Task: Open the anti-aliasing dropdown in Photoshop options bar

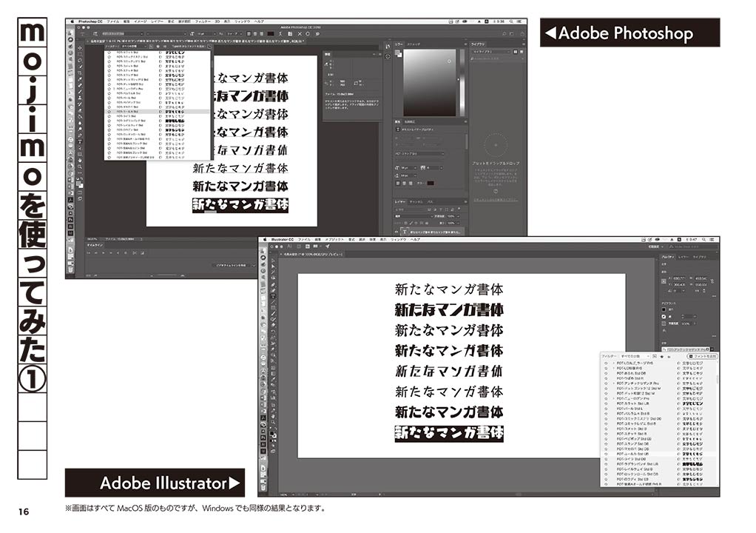Action: point(233,34)
